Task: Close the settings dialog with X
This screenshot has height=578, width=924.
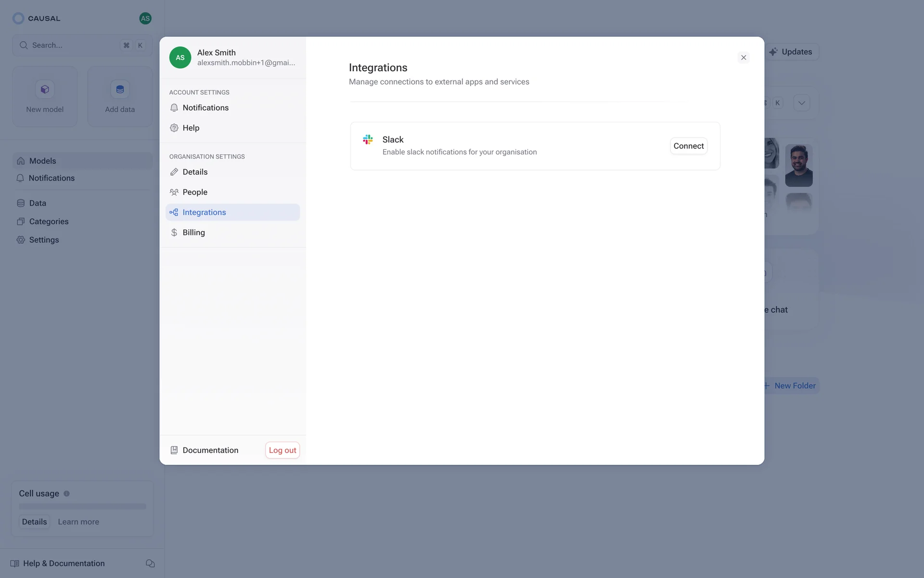Action: [x=744, y=58]
